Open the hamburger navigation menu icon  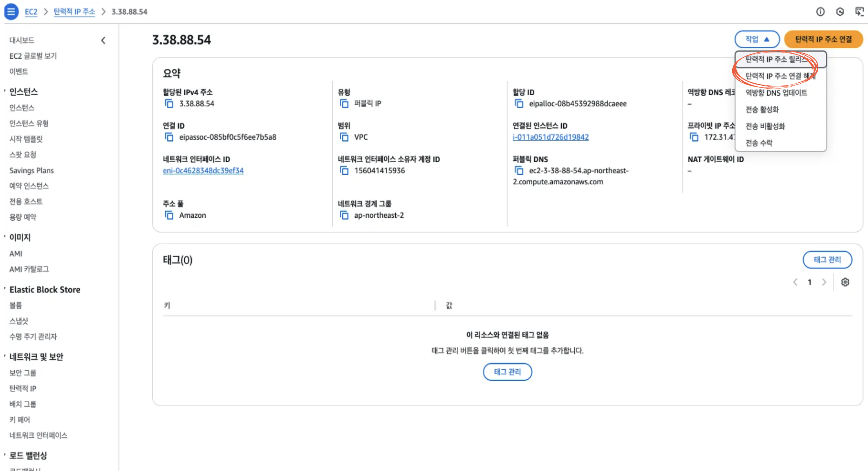click(11, 11)
